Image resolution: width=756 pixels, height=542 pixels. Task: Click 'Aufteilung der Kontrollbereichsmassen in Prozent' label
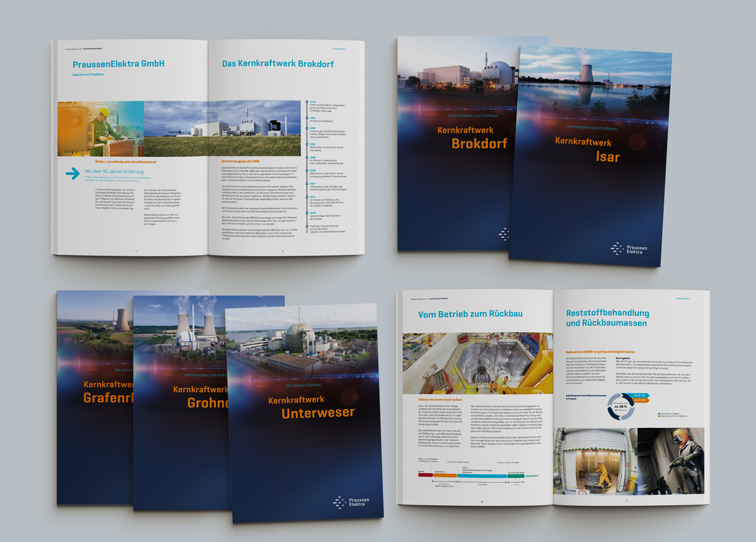[x=586, y=397]
